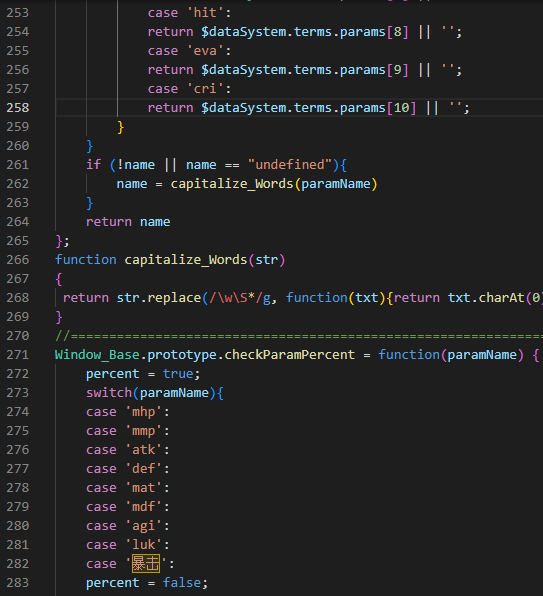
Task: Click case 'mmp' string
Action: click(143, 431)
